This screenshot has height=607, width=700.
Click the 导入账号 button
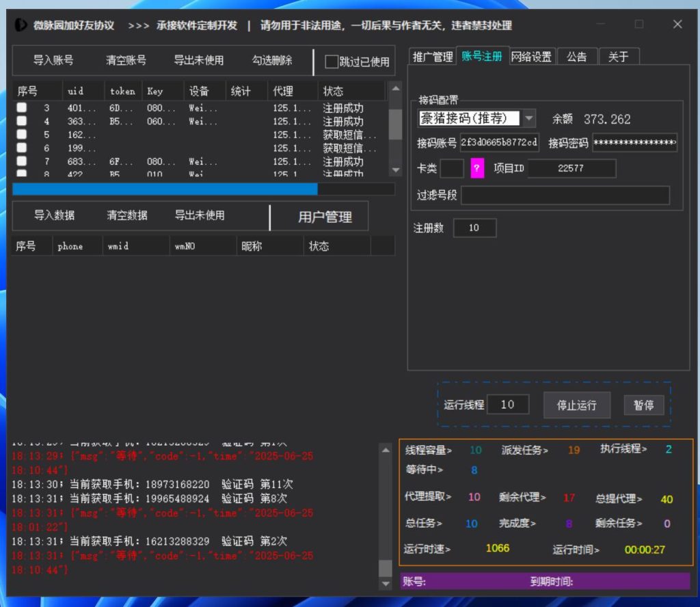click(x=53, y=60)
